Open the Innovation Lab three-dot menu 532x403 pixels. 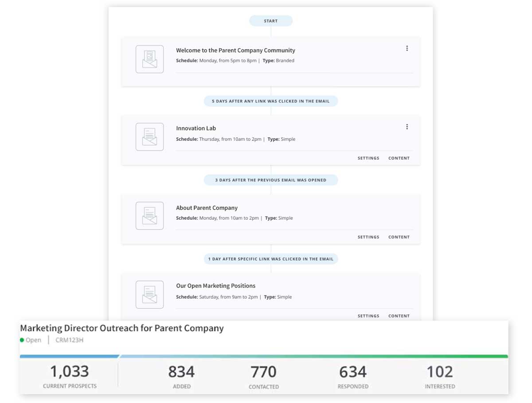coord(407,127)
